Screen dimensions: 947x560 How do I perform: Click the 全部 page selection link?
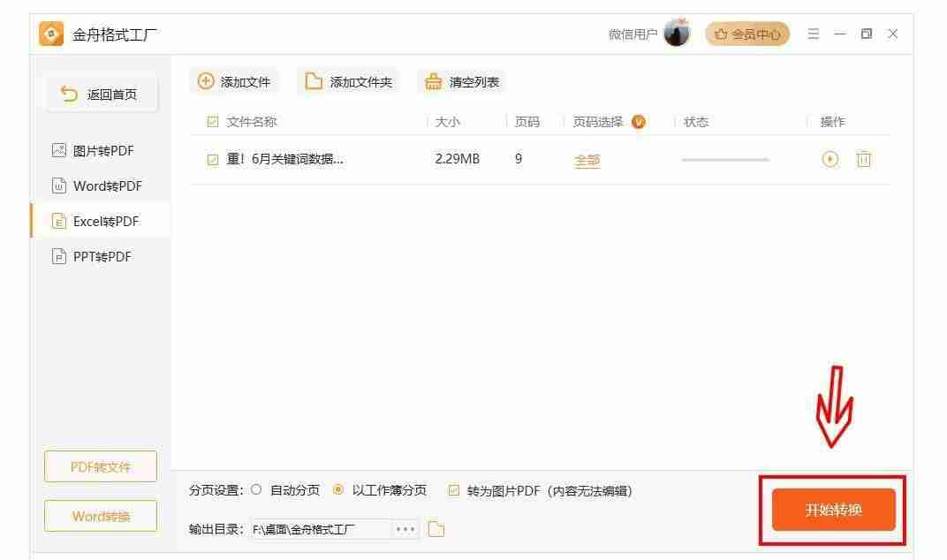coord(587,160)
